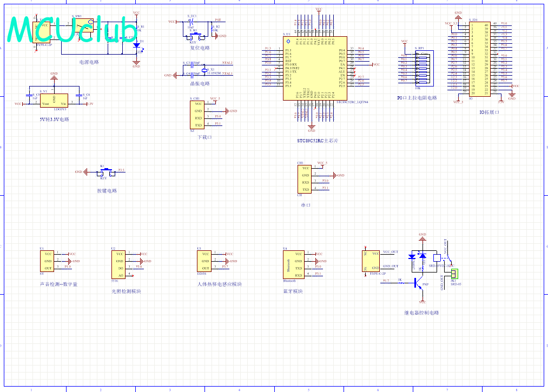Click the VCC_OUT net label
The width and height of the screenshot is (548, 392).
(x=391, y=252)
